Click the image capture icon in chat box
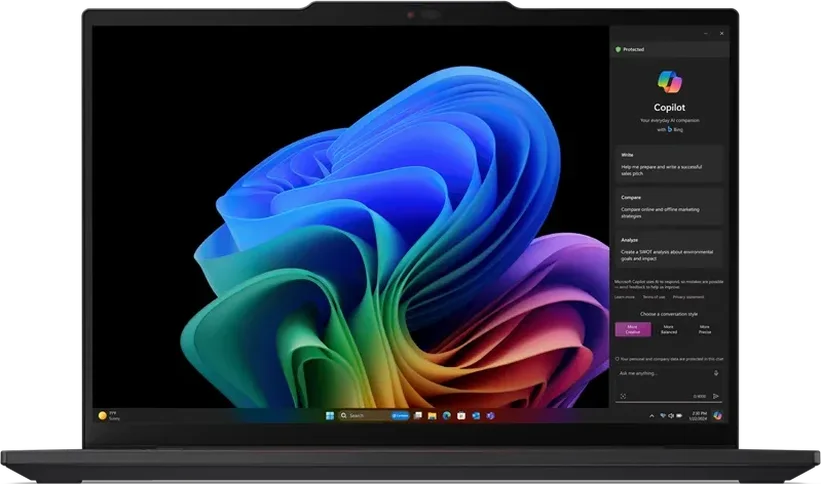821x484 pixels. (622, 396)
